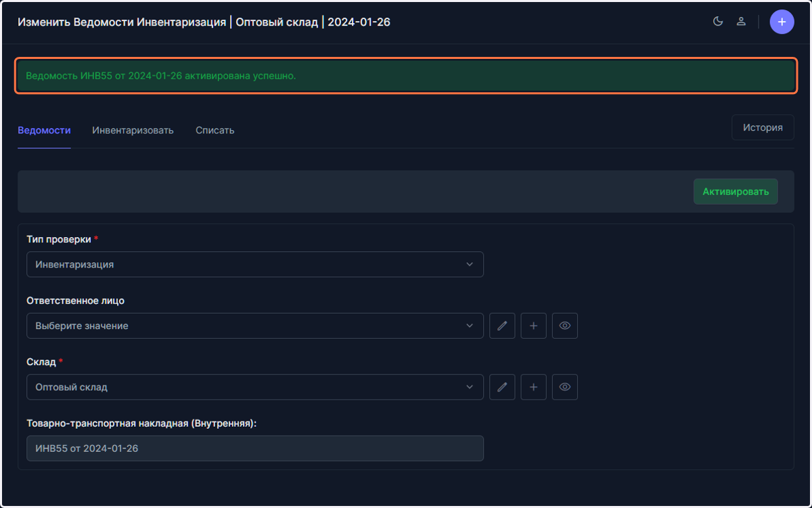Switch to the Ведомости tab
Screen dimensions: 812x508
[x=44, y=130]
